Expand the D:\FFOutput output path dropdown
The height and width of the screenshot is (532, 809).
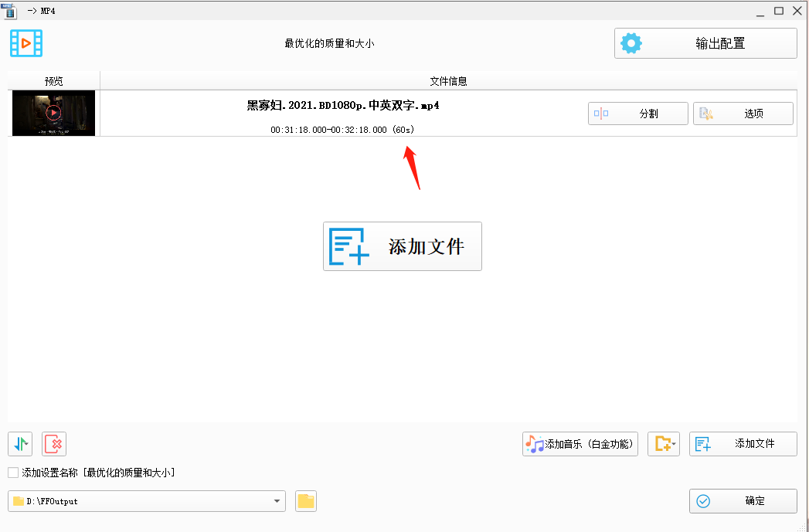[277, 501]
